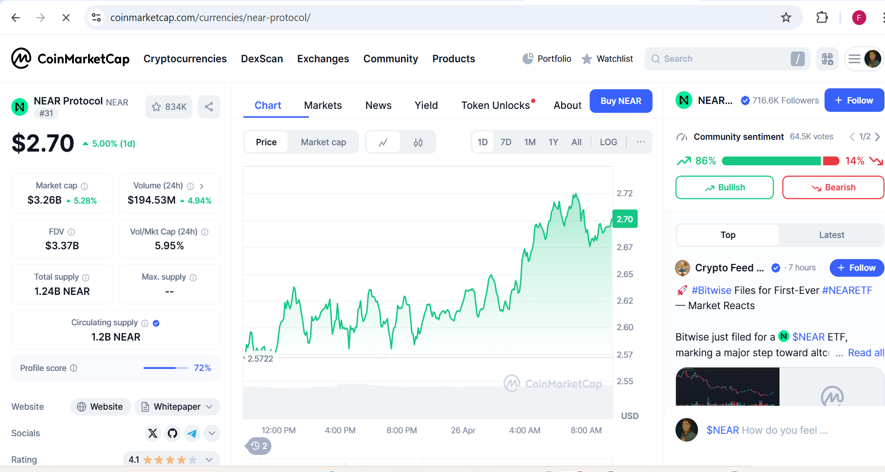Viewport: 885px width, 472px height.
Task: Select Market cap chart toggle
Action: coord(323,142)
